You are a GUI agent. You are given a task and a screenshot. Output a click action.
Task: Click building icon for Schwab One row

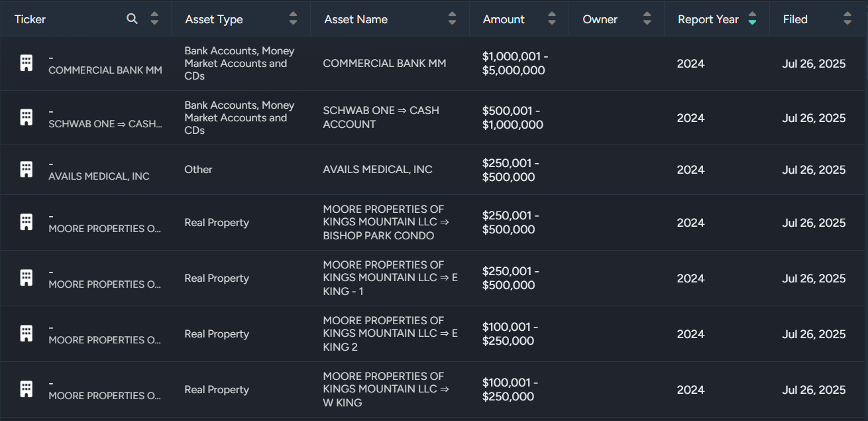[26, 117]
